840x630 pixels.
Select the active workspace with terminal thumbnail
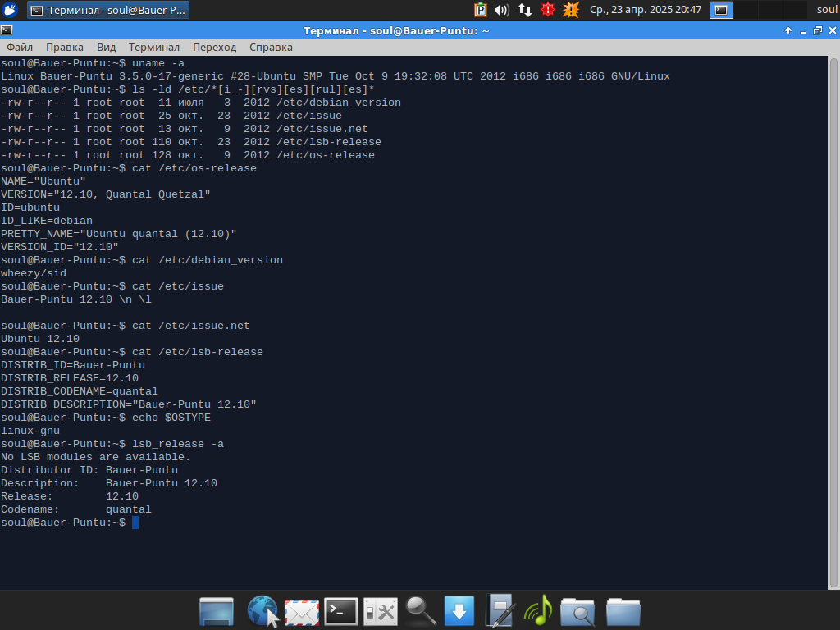pos(721,10)
